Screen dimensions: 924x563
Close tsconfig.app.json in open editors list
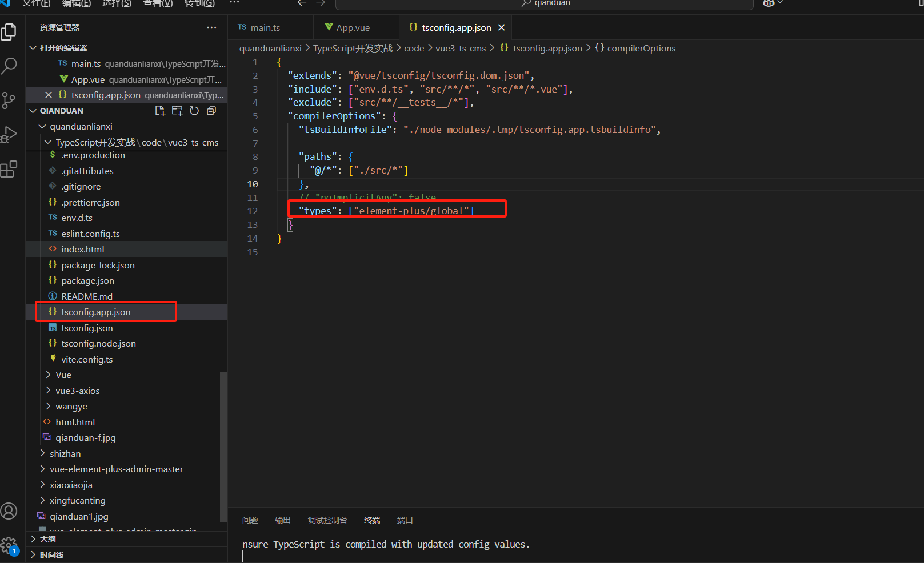(49, 95)
